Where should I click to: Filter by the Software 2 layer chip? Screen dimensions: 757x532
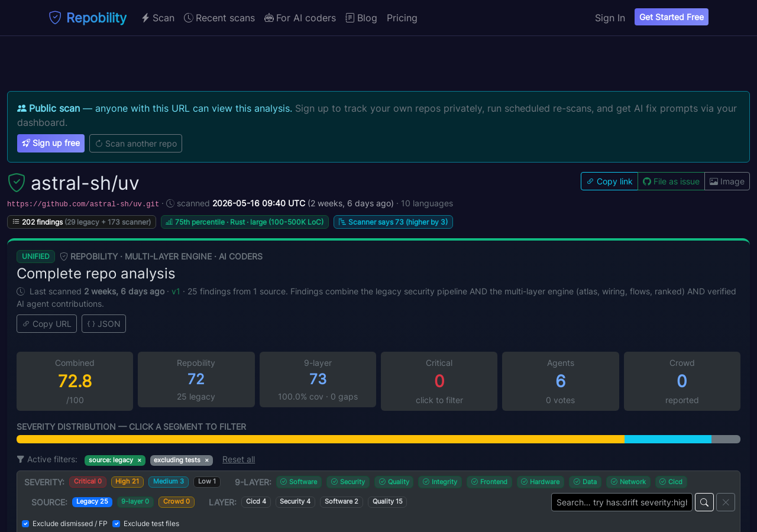click(x=342, y=502)
